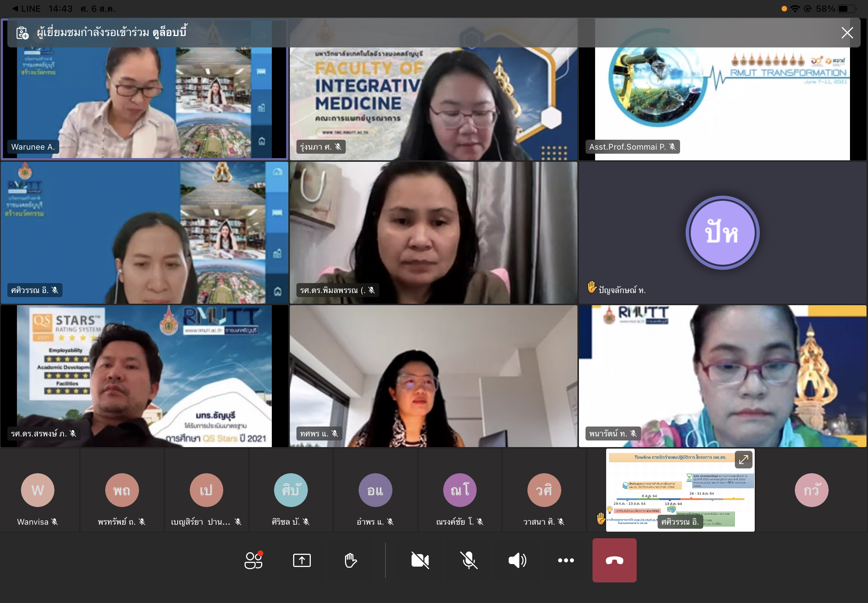Tap ศศิวรรณ อิ. presenter label on shared slide
The image size is (868, 603).
pyautogui.click(x=680, y=521)
